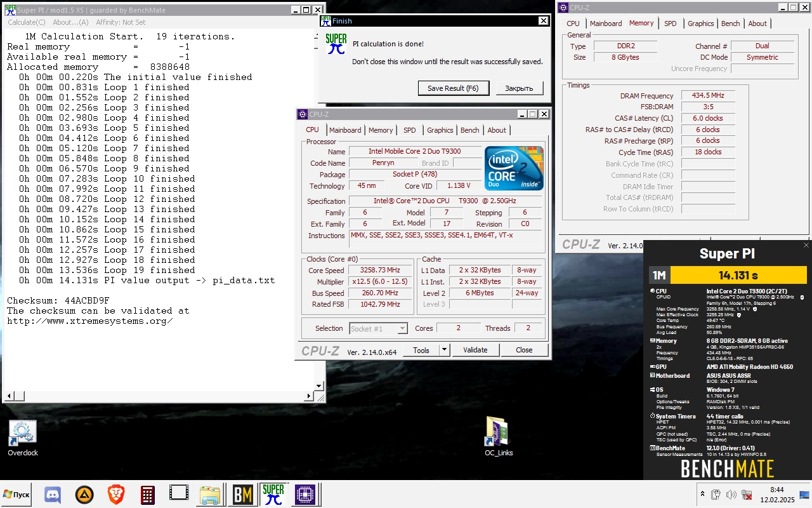812x508 pixels.
Task: Select Graphics tab in the Memory CPU-Z window
Action: (700, 23)
